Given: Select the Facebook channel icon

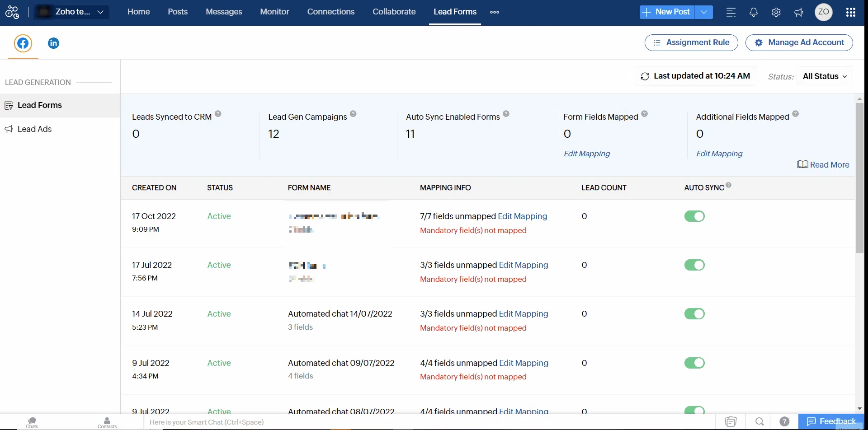Looking at the screenshot, I should click(x=23, y=43).
